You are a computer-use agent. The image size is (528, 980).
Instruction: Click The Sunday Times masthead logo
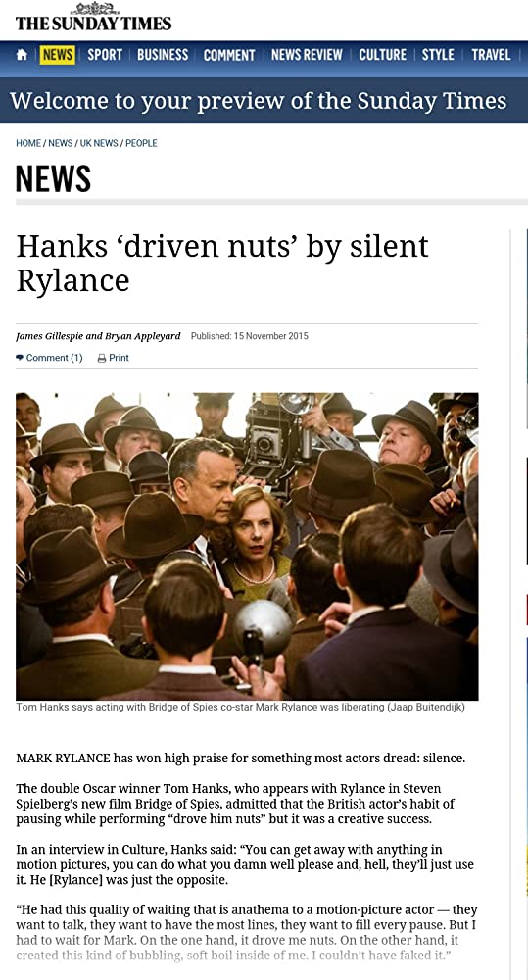[94, 17]
